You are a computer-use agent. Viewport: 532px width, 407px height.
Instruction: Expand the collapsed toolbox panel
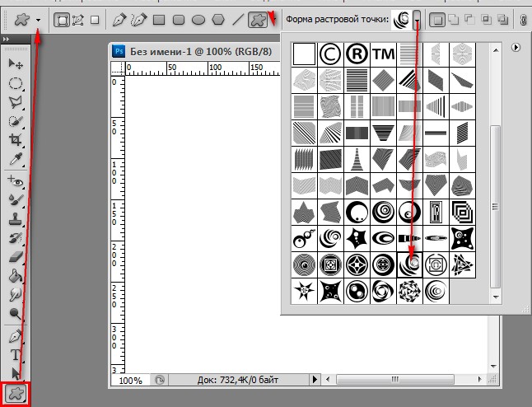pyautogui.click(x=6, y=40)
